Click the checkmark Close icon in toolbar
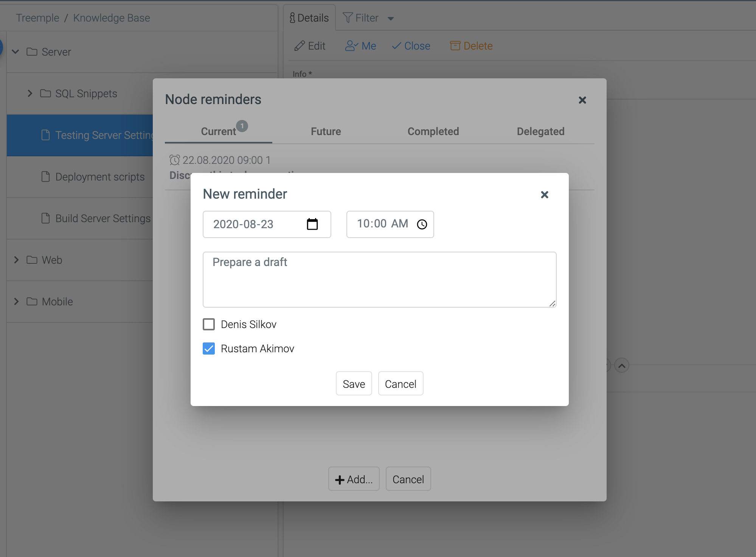Viewport: 756px width, 557px height. (396, 46)
